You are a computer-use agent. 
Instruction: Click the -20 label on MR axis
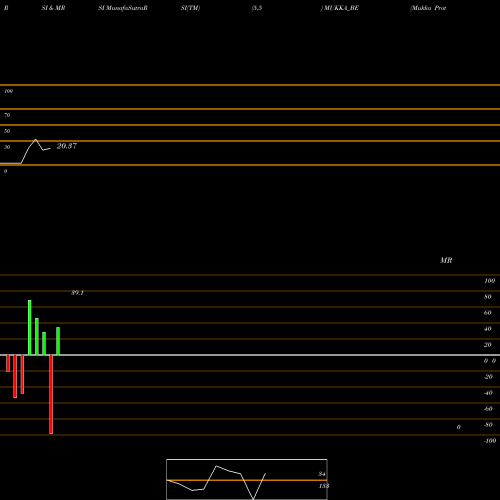pyautogui.click(x=488, y=377)
